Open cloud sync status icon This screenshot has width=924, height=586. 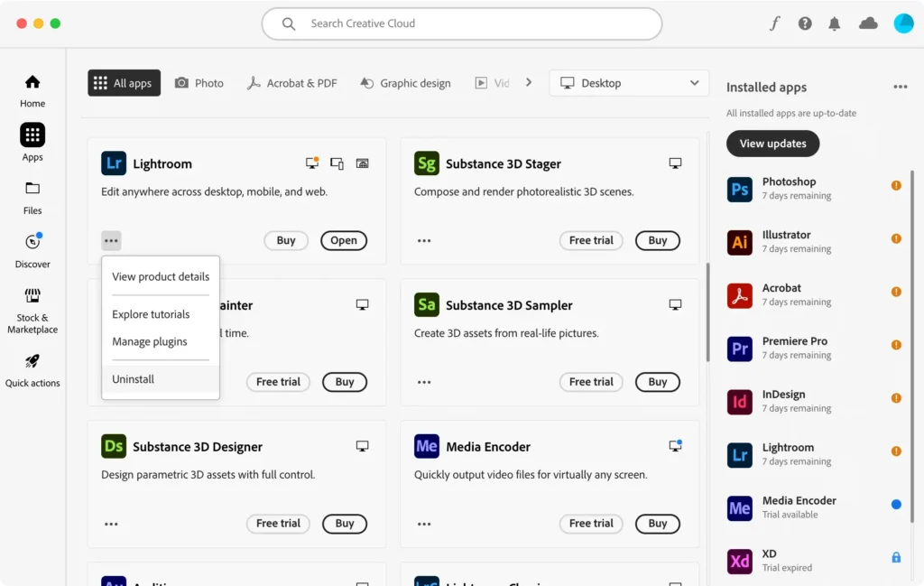(868, 23)
